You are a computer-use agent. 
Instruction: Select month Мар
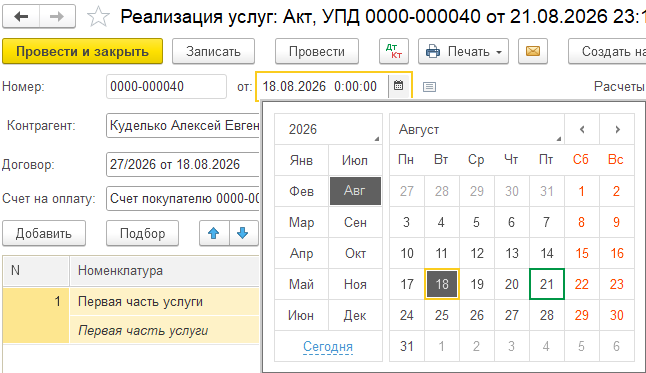point(302,222)
